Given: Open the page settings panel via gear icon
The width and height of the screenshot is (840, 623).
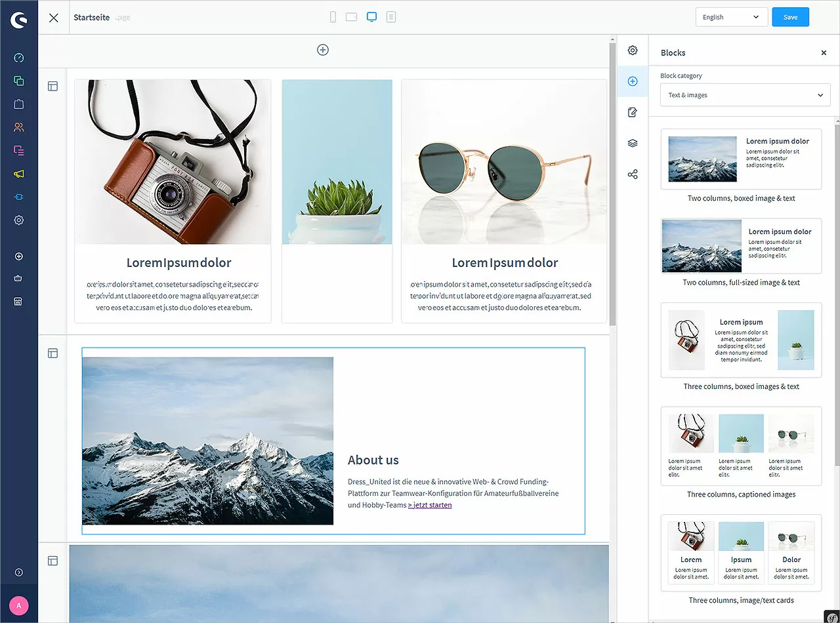Looking at the screenshot, I should click(632, 50).
